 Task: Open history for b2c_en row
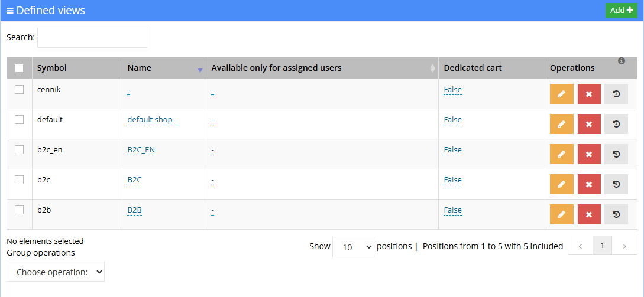pos(616,154)
